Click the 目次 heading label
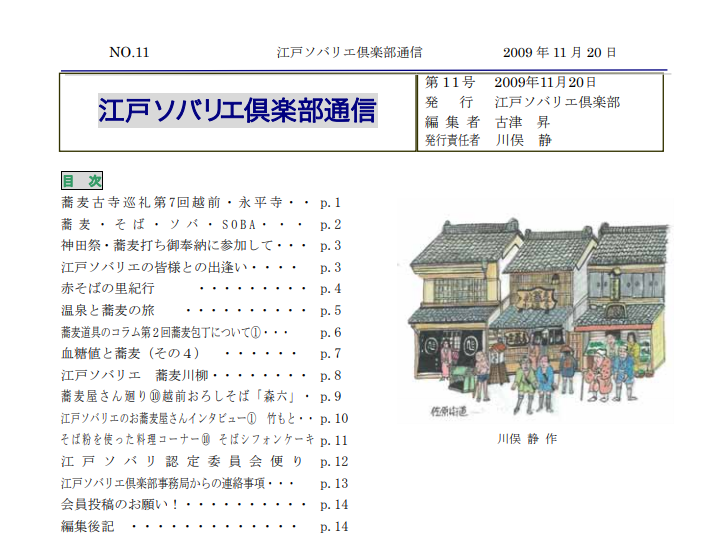This screenshot has height=534, width=722. (82, 181)
